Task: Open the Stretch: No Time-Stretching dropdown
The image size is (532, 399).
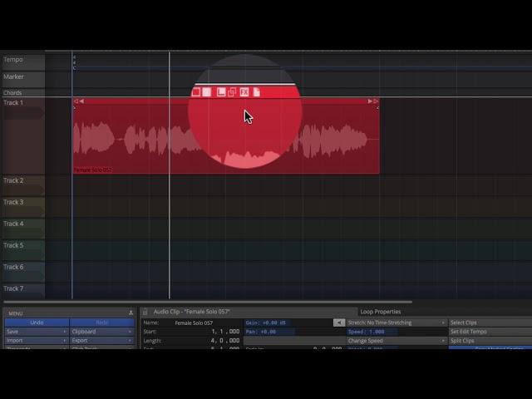Action: [397, 323]
